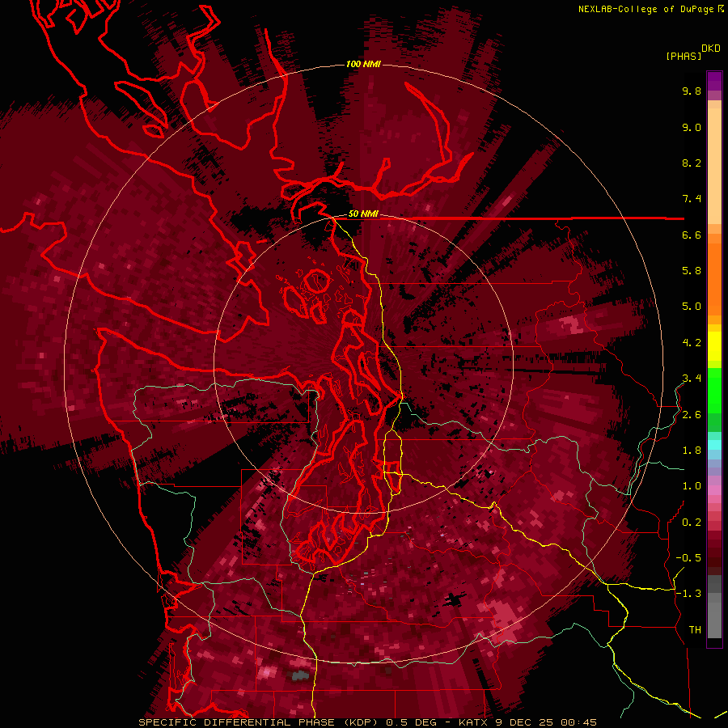728x728 pixels.
Task: Click the 50 NMI range ring label
Action: click(363, 214)
